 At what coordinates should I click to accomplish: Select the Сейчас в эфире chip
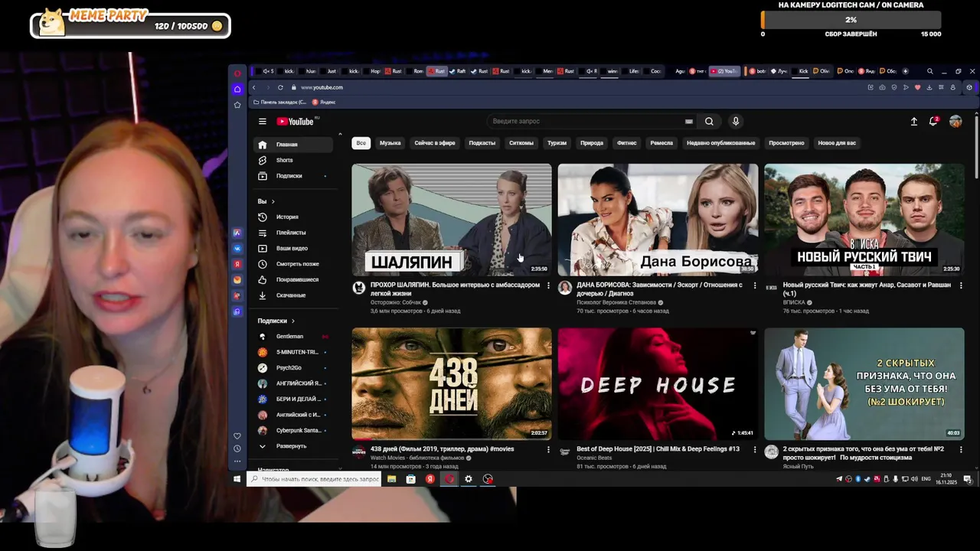coord(435,143)
